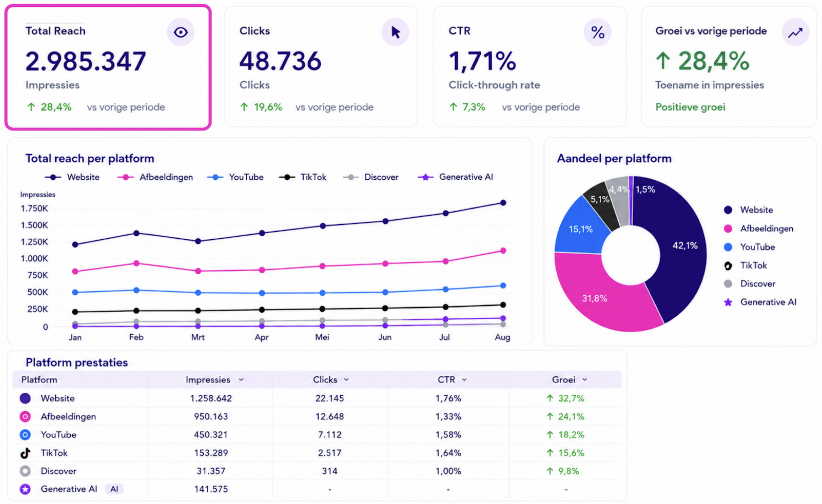822x504 pixels.
Task: Click the TikTok line's Jan data point
Action: 75,312
